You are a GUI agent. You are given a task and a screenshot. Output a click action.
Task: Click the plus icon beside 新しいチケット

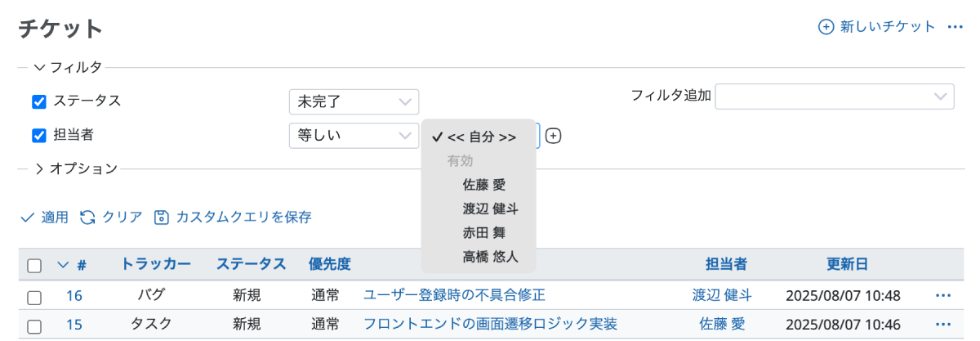pos(826,27)
